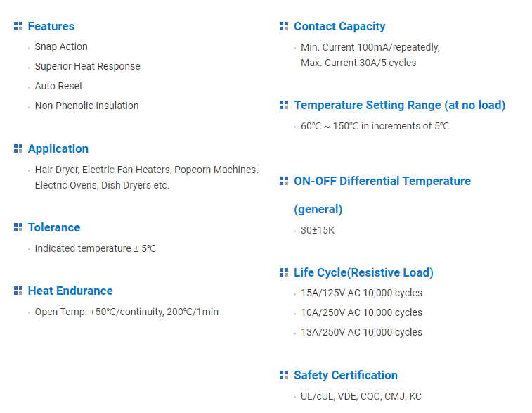Click the grid icon beside Heat Endurance
Screen dimensions: 532x413
18,291
